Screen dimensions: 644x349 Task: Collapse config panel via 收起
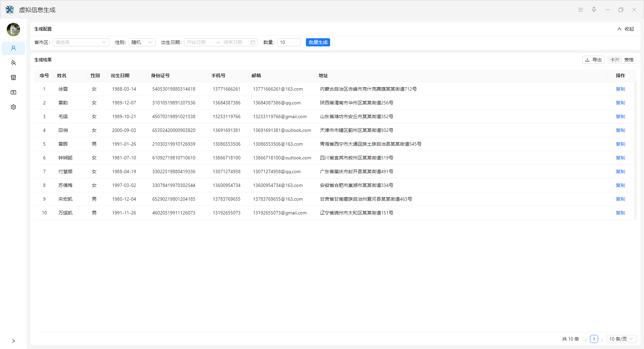tap(626, 29)
